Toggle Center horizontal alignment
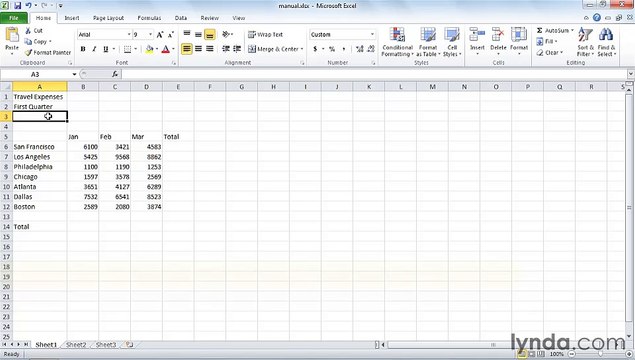Screen dimensions: 635x360 pos(198,49)
